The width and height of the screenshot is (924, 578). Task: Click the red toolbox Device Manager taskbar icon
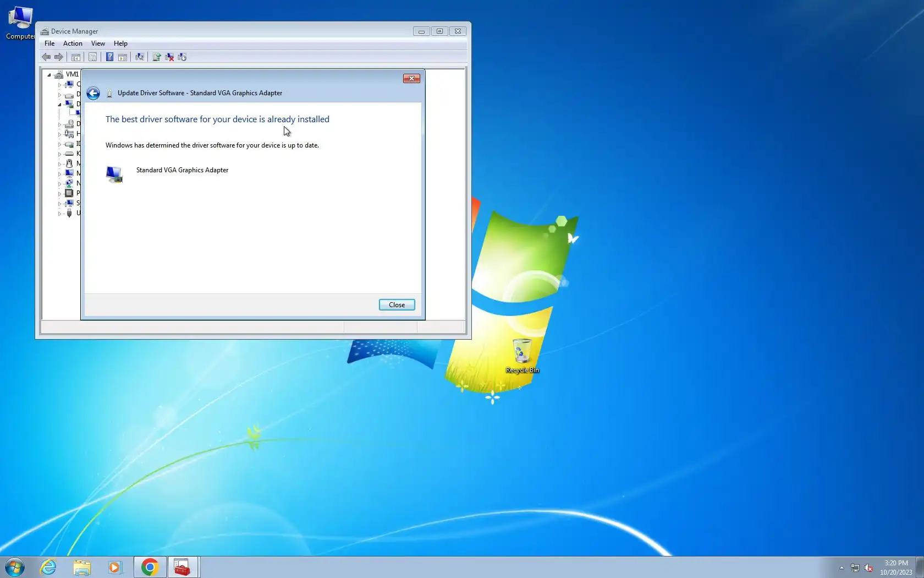pyautogui.click(x=183, y=567)
